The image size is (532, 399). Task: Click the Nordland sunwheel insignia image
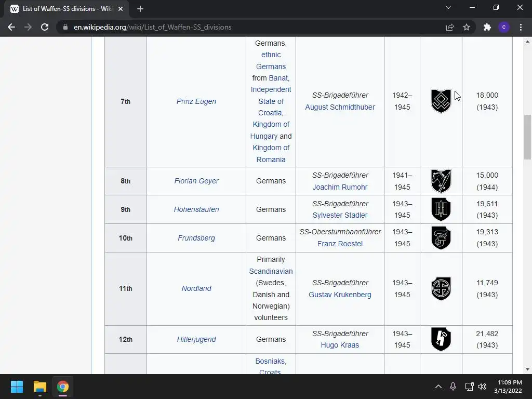pos(441,288)
